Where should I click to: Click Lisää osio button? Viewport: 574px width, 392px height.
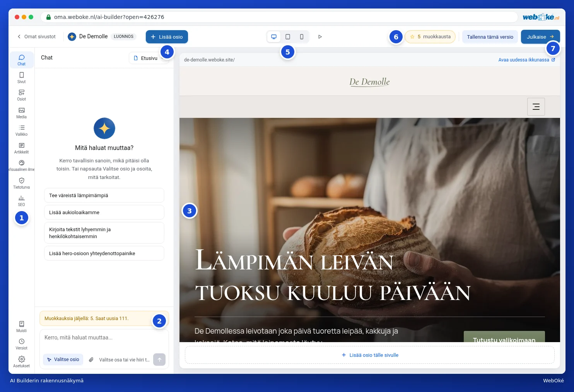tap(167, 37)
